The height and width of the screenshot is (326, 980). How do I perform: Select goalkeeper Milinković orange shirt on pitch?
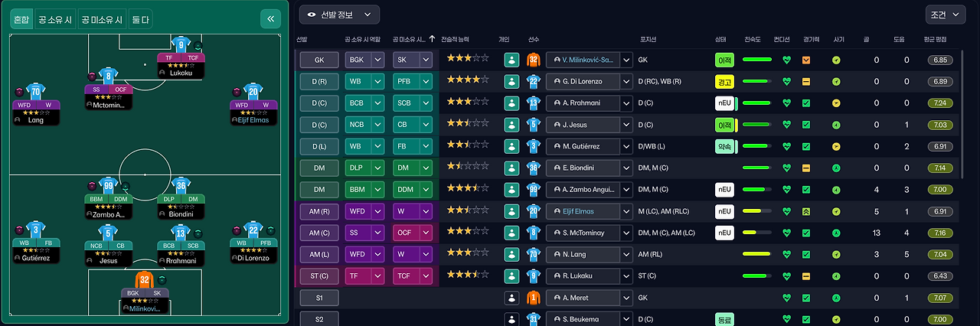pos(144,280)
